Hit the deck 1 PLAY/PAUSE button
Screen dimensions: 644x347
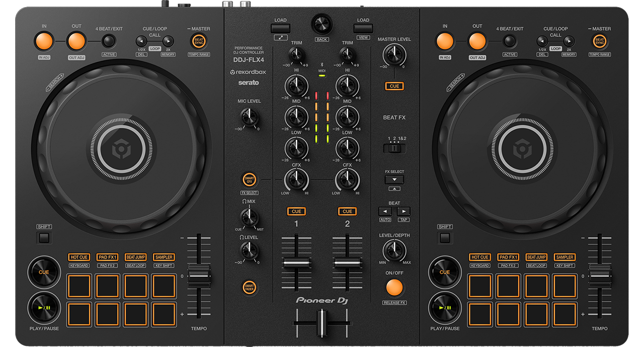44,308
